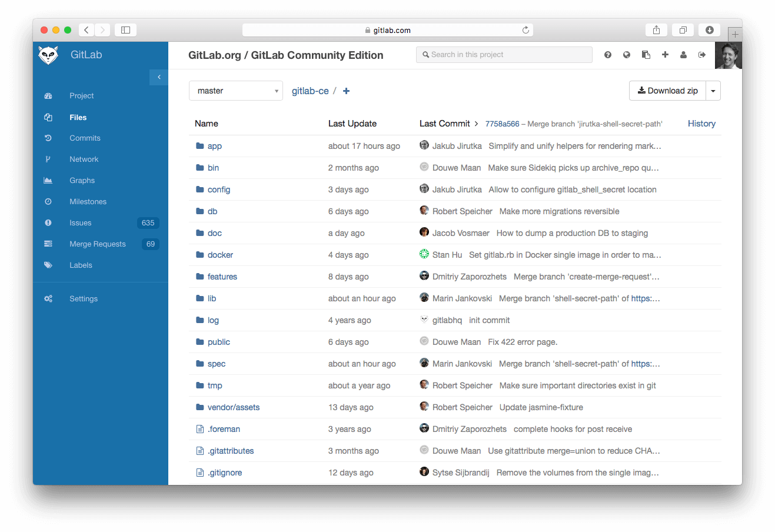Open the Files sidebar item
775x532 pixels.
click(78, 117)
